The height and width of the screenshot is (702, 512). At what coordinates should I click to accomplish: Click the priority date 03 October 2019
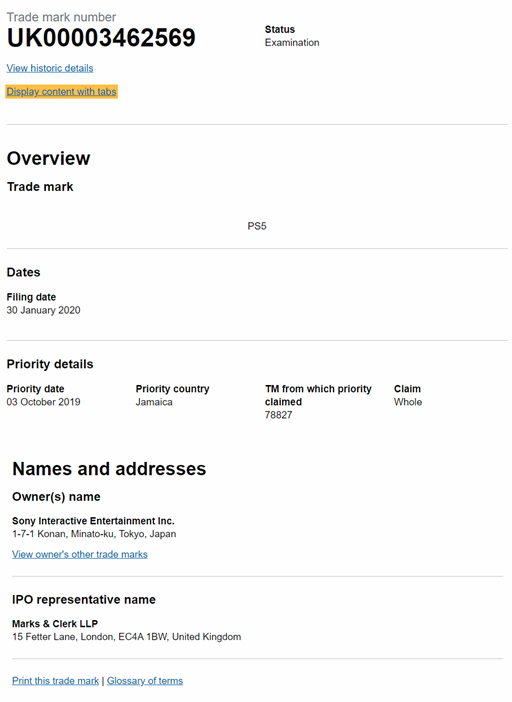(x=43, y=402)
